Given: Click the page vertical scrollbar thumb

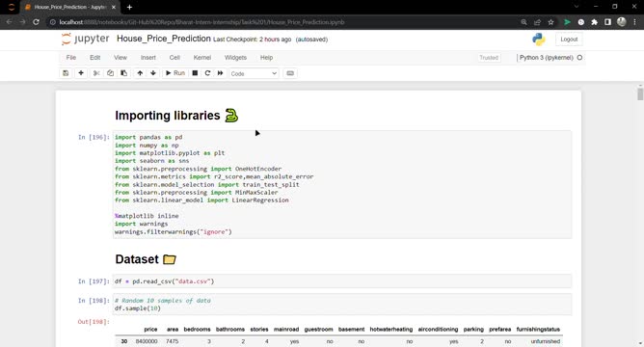Looking at the screenshot, I should 640,93.
